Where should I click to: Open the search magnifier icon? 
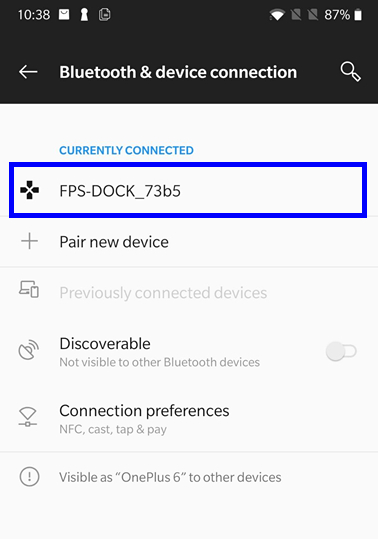click(351, 72)
